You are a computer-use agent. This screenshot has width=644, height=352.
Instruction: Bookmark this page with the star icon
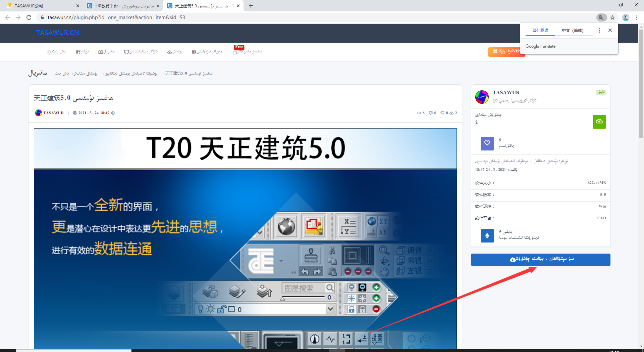click(612, 17)
